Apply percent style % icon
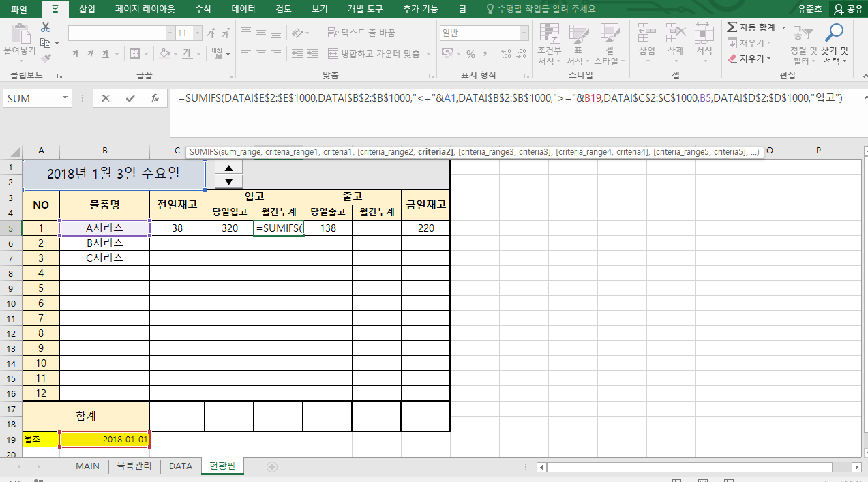Screen dimensions: 868x482 [470, 54]
